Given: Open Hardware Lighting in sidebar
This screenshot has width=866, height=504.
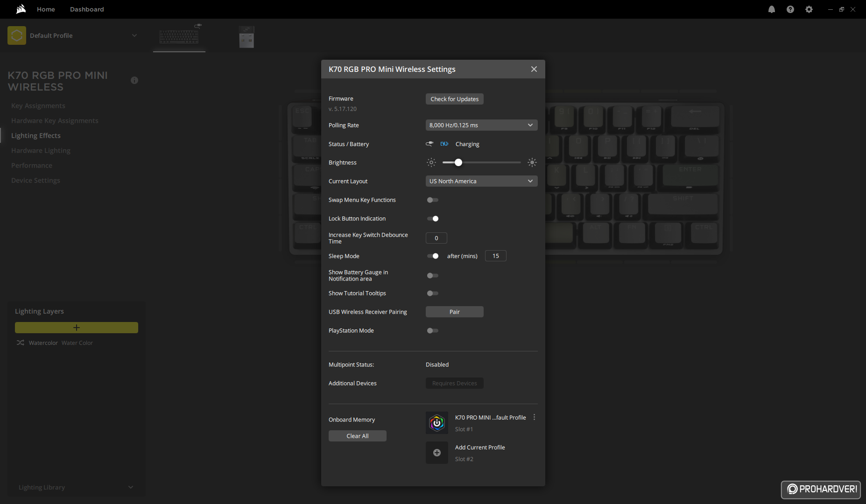Looking at the screenshot, I should point(41,151).
